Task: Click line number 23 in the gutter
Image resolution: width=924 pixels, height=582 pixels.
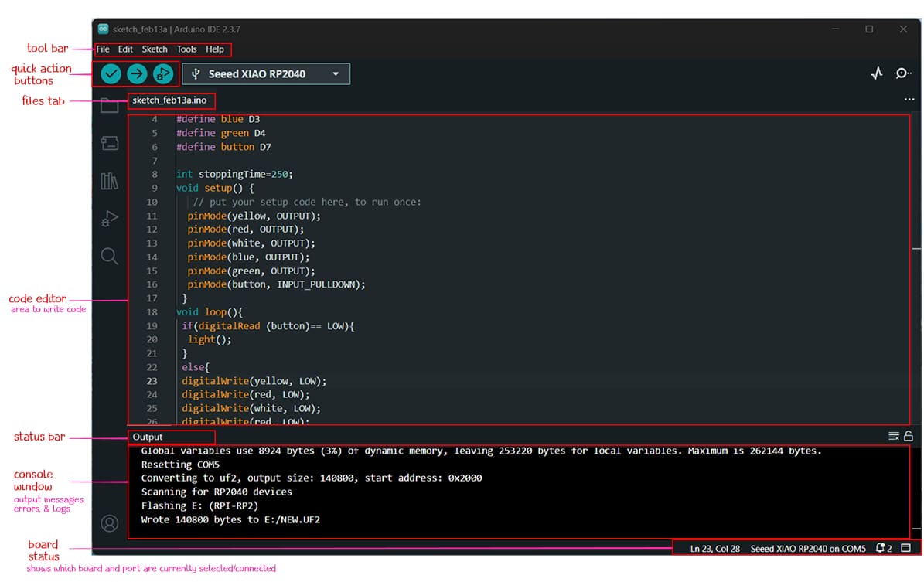Action: coord(152,381)
